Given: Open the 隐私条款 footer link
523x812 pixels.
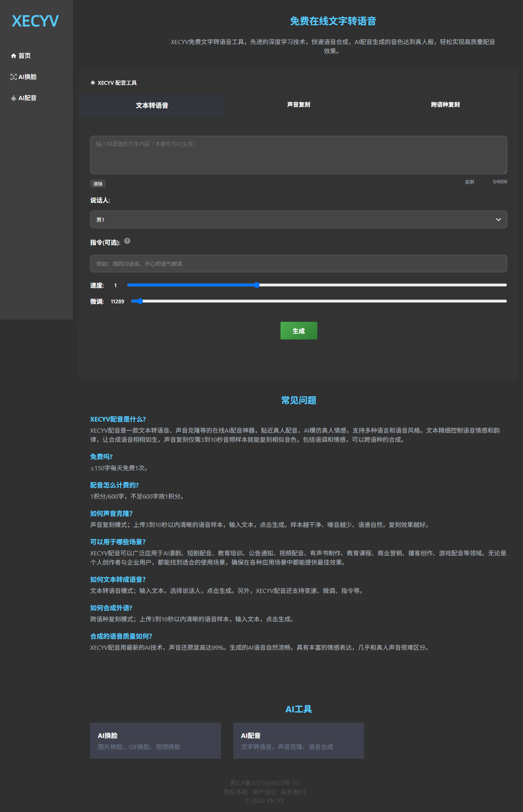Looking at the screenshot, I should [236, 792].
